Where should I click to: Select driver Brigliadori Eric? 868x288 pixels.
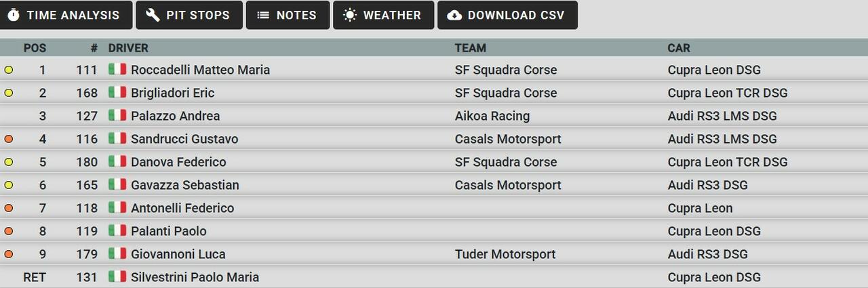(x=172, y=93)
